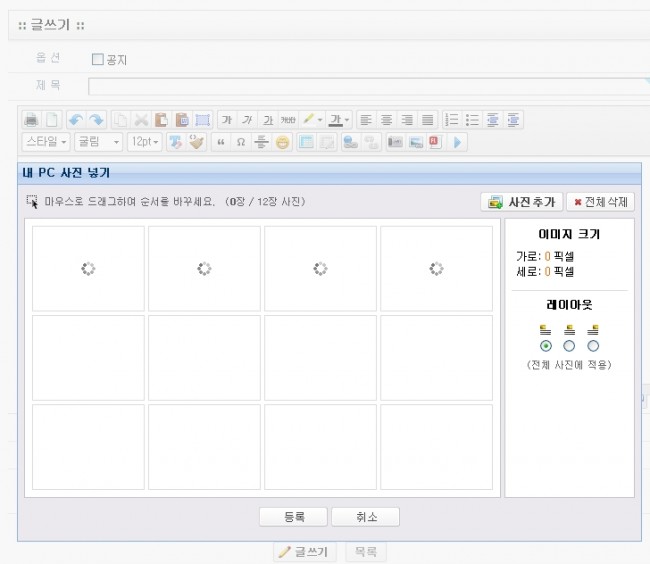Click the blue play arrow icon
This screenshot has height=564, width=650.
pyautogui.click(x=457, y=142)
